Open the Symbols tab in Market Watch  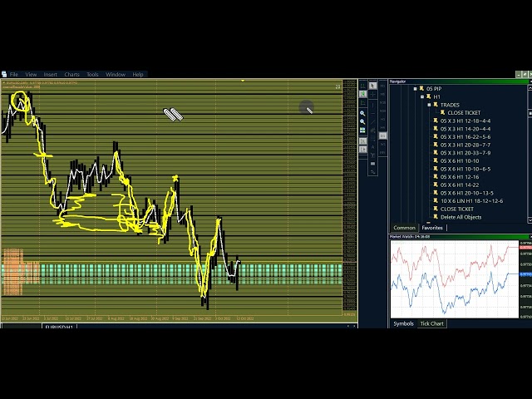click(x=403, y=323)
